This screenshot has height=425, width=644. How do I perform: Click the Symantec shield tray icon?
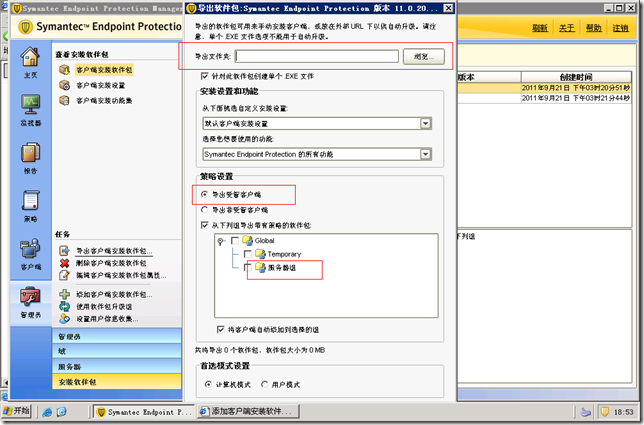605,411
